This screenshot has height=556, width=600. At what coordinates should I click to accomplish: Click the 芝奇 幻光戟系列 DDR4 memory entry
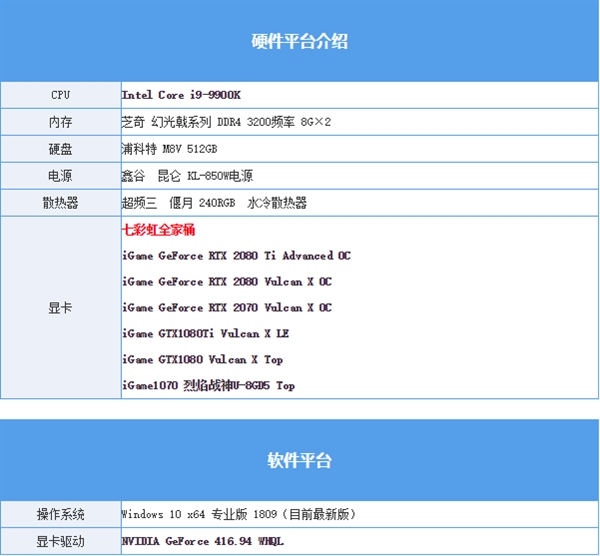226,122
